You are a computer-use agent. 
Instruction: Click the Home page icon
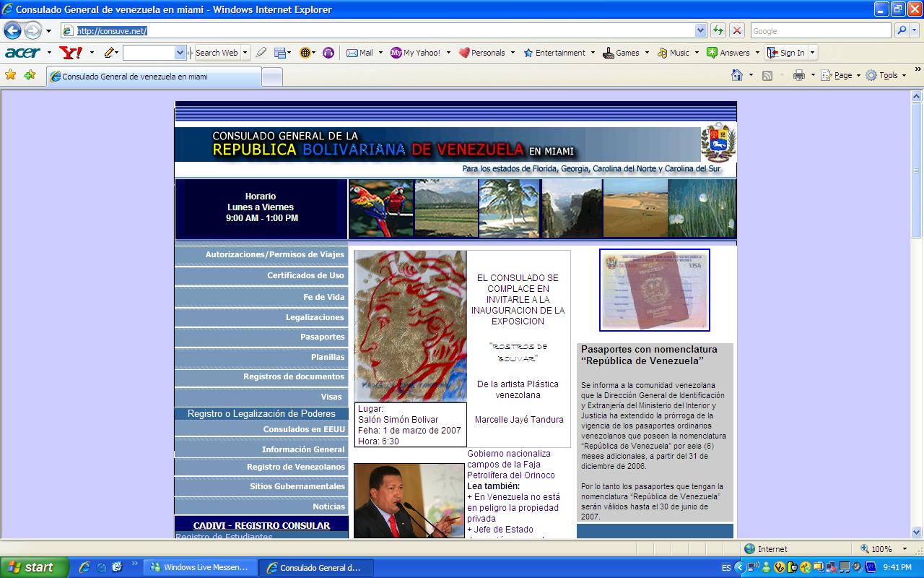pyautogui.click(x=736, y=75)
